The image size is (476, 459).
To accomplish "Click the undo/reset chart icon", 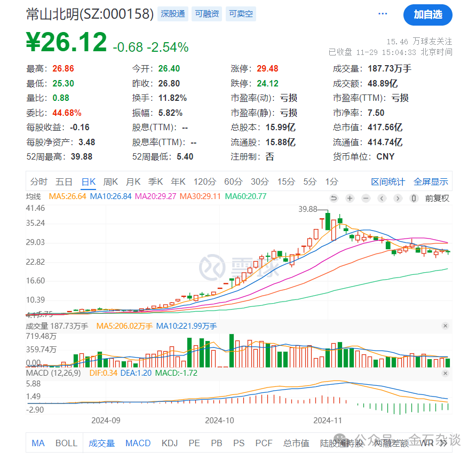I will click(x=334, y=198).
